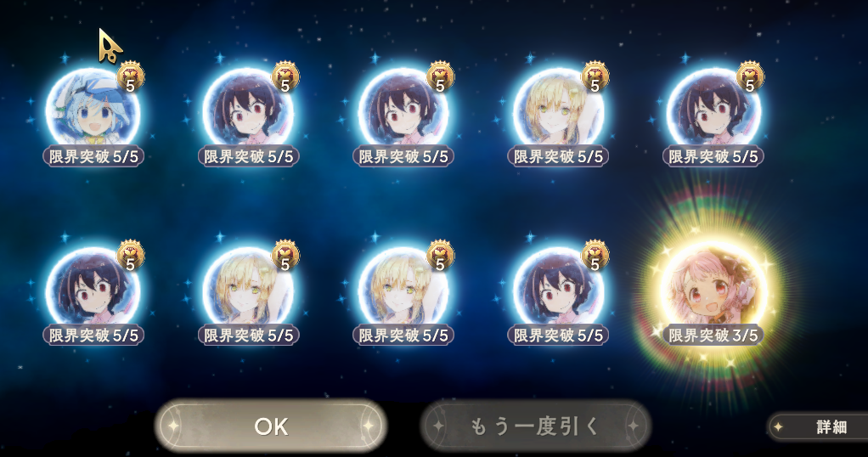Select the last dark-haired character in the top row
868x457 pixels.
click(x=713, y=112)
